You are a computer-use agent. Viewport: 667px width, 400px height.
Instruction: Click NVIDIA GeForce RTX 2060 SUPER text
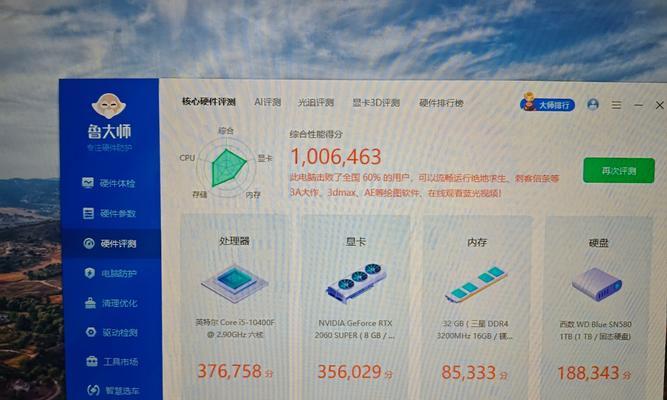tap(356, 329)
